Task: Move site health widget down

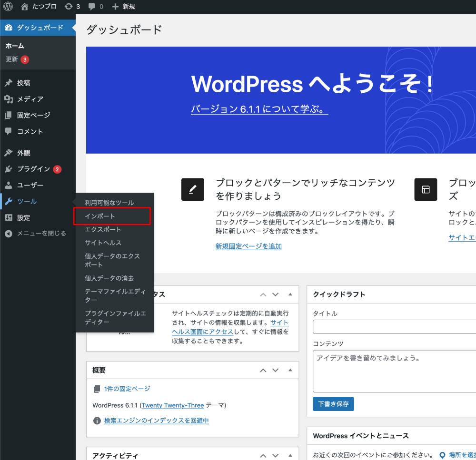Action: 275,294
